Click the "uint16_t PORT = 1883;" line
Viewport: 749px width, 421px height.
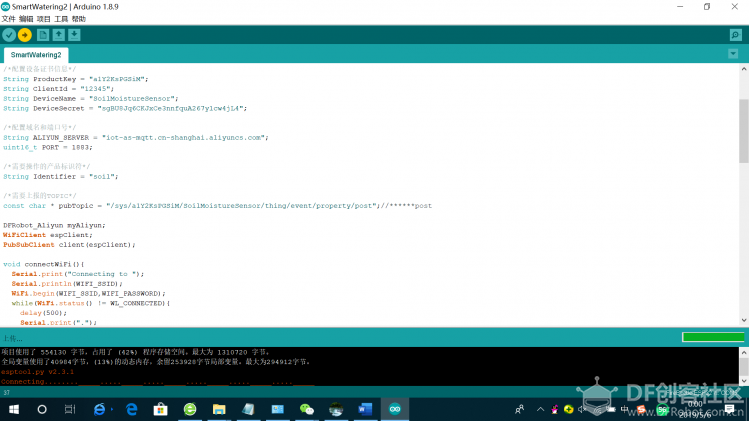click(x=48, y=147)
